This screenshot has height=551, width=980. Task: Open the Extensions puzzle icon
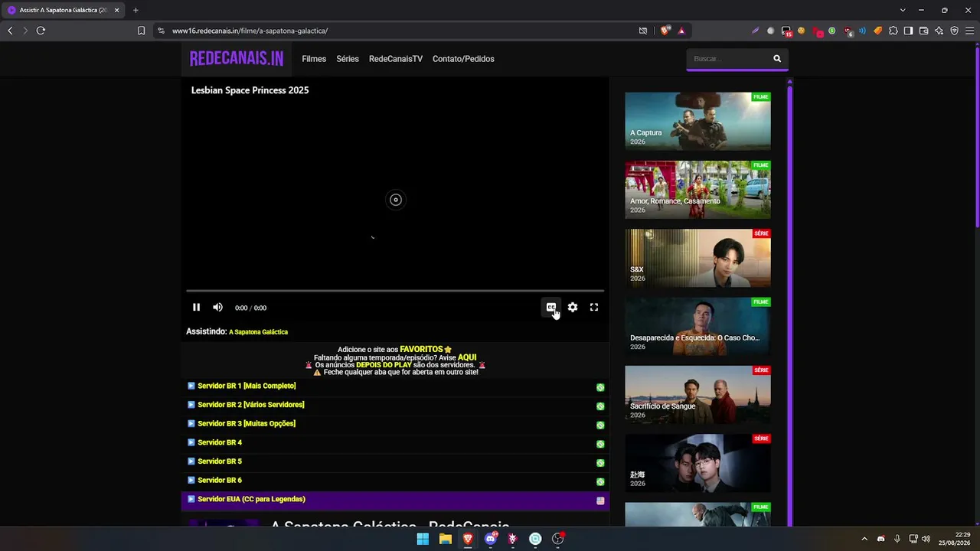coord(893,31)
